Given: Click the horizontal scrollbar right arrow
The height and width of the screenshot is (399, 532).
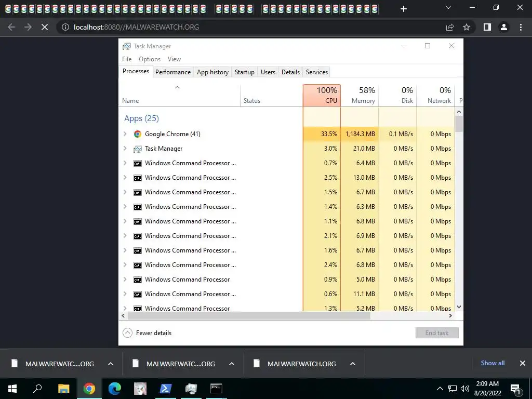Looking at the screenshot, I should tap(450, 315).
